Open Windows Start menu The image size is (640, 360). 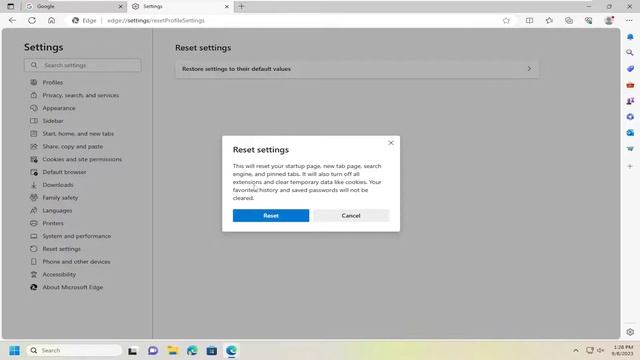coord(14,351)
